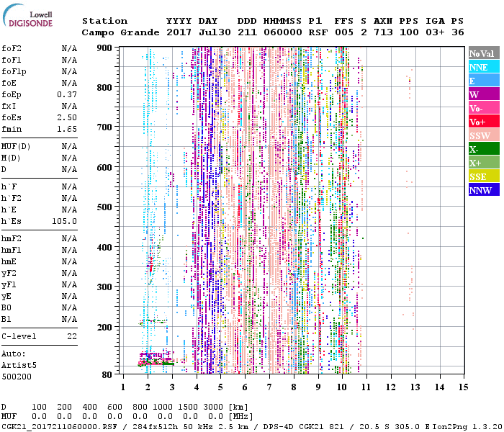
Task: Click the foEs value 2.50
Action: 67,117
